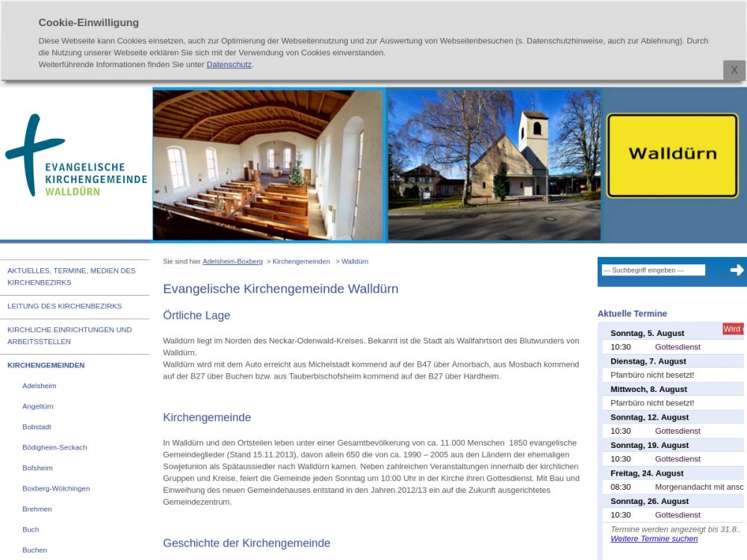Click the yellow Walldürn town sign
This screenshot has height=560, width=747.
tap(672, 155)
